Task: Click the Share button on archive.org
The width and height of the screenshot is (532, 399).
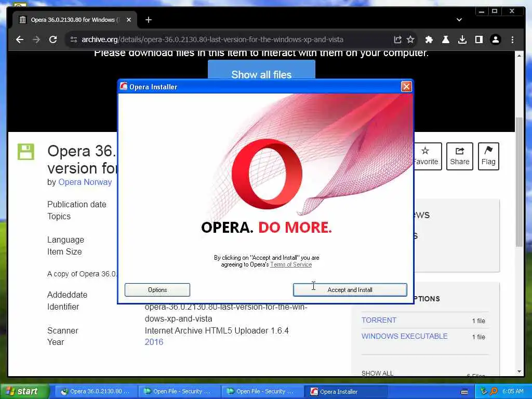Action: coord(459,156)
